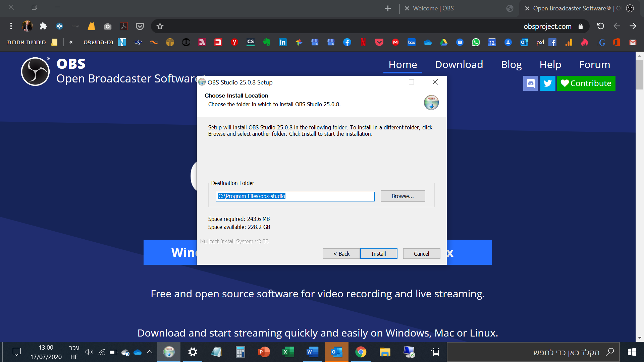This screenshot has height=362, width=644.
Task: Open the Help menu on the OBS site
Action: point(550,64)
